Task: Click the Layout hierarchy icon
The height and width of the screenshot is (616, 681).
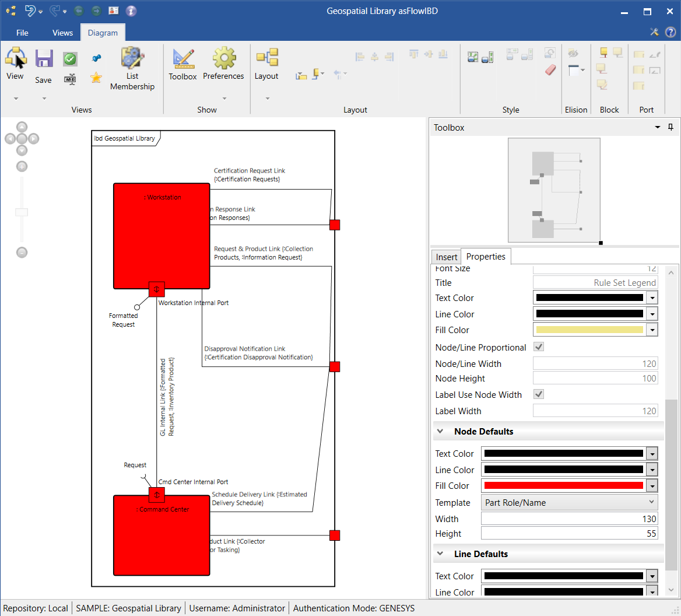Action: coord(266,58)
